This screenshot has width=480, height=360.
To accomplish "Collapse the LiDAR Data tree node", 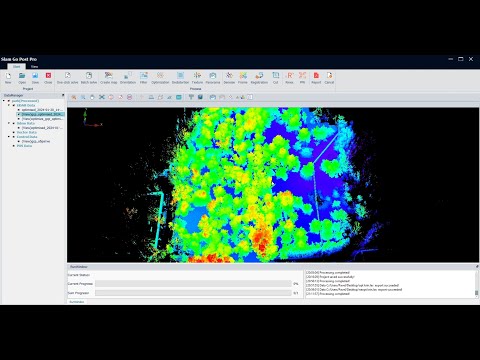I will point(9,105).
